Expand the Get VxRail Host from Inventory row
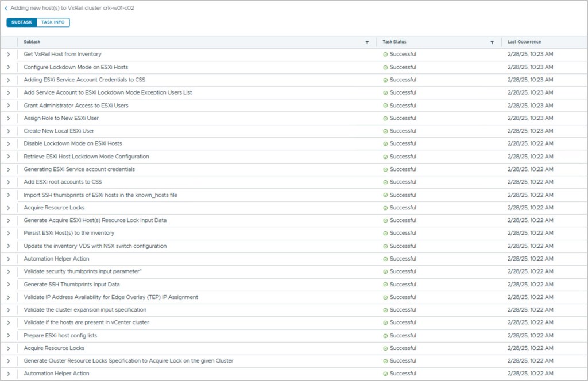 9,55
